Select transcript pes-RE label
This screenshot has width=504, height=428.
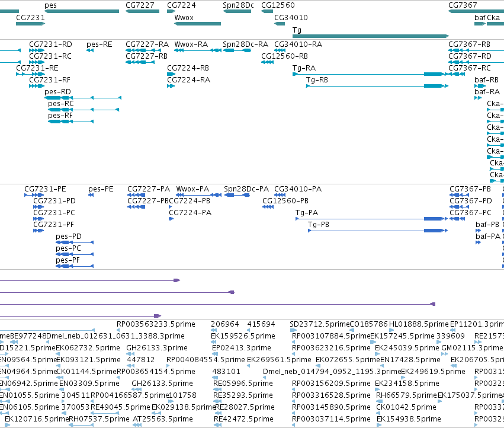(99, 44)
